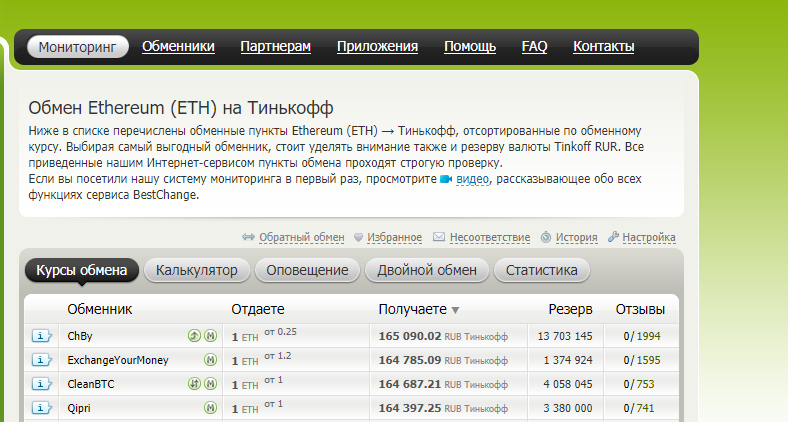Click the M badge icon in CleanBTC row
This screenshot has width=788, height=422.
[211, 384]
